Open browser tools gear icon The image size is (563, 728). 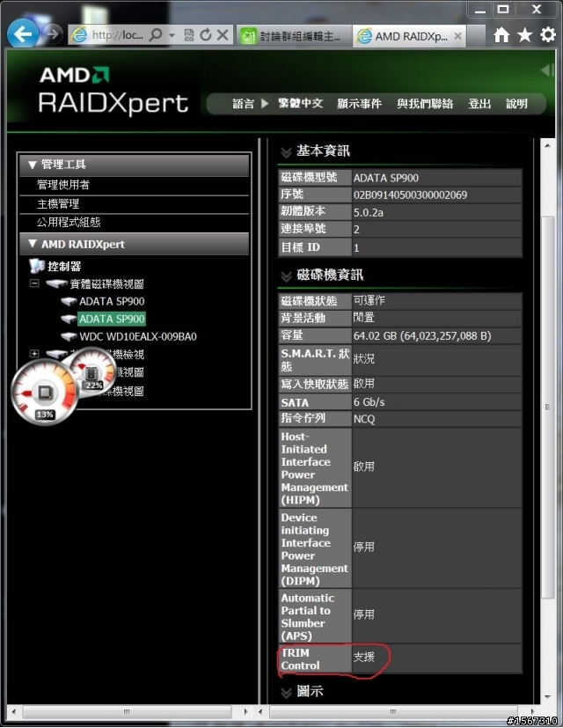(548, 35)
